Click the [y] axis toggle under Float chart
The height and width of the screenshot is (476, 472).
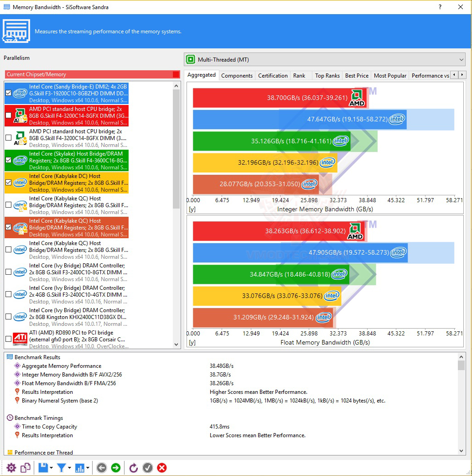(192, 342)
